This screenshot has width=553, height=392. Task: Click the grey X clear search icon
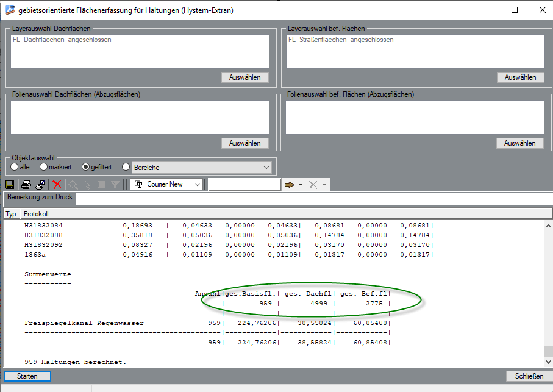click(x=313, y=185)
